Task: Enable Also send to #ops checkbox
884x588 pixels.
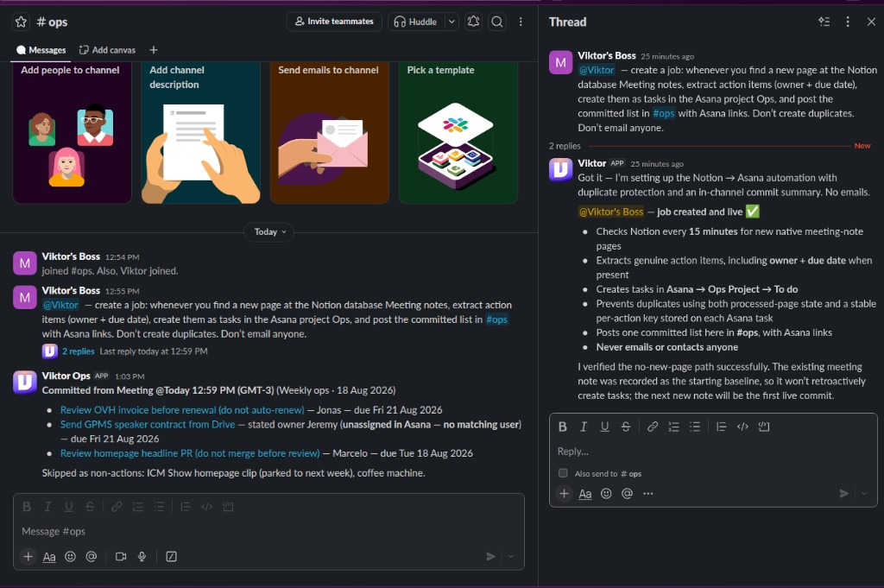Action: click(563, 473)
